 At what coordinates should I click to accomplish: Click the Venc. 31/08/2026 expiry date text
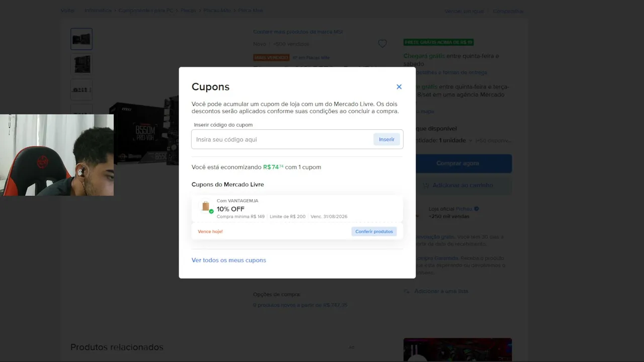tap(329, 217)
